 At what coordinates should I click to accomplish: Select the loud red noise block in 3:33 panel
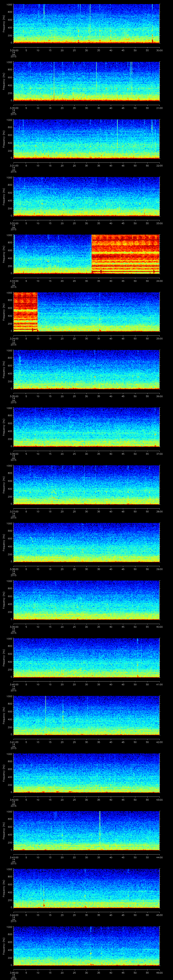pos(126,254)
